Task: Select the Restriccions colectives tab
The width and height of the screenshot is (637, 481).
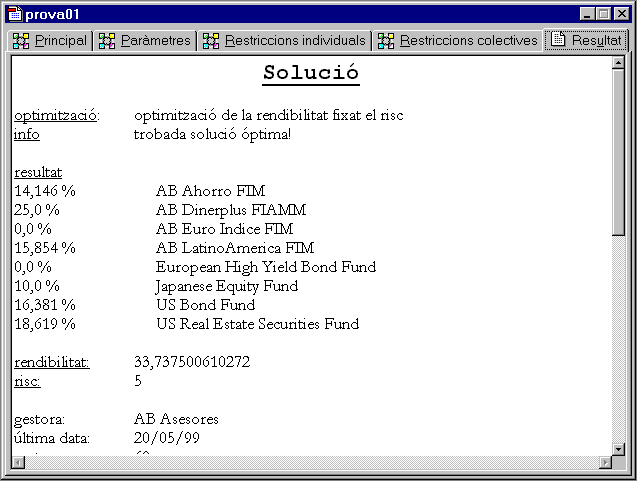Action: point(457,41)
